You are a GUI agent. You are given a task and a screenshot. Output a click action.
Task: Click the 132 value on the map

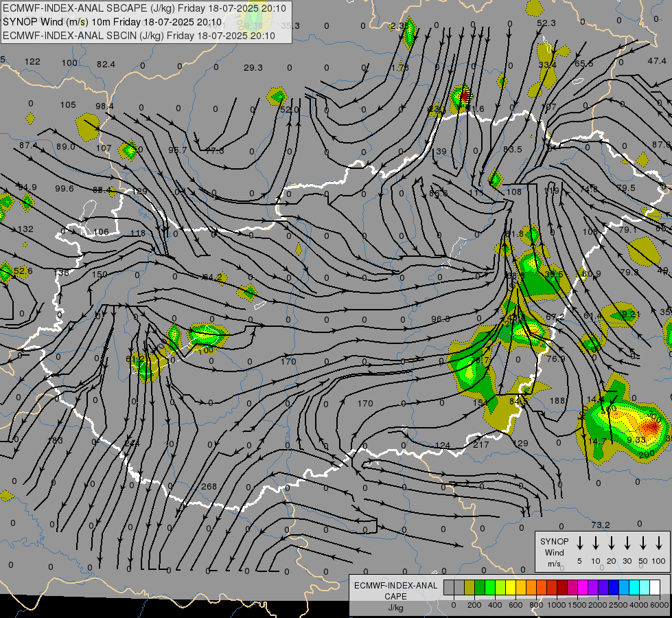point(25,229)
